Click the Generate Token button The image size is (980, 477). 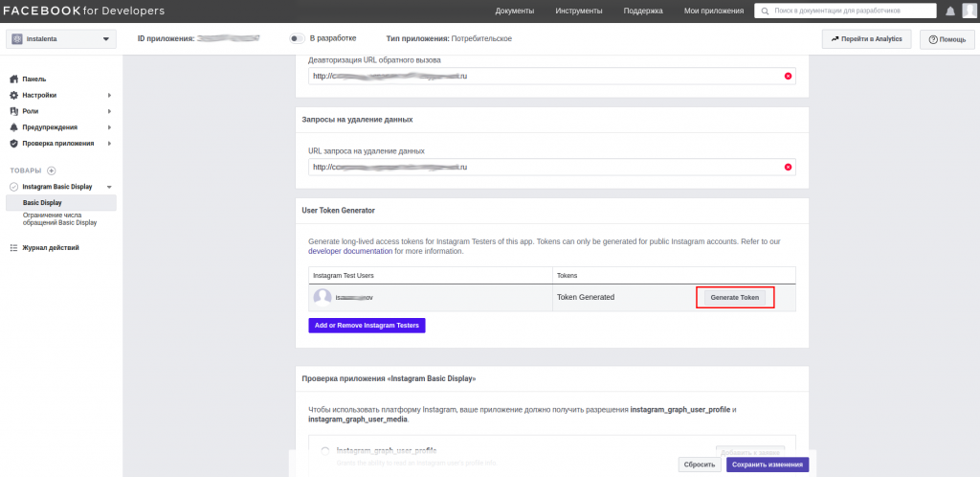tap(734, 298)
